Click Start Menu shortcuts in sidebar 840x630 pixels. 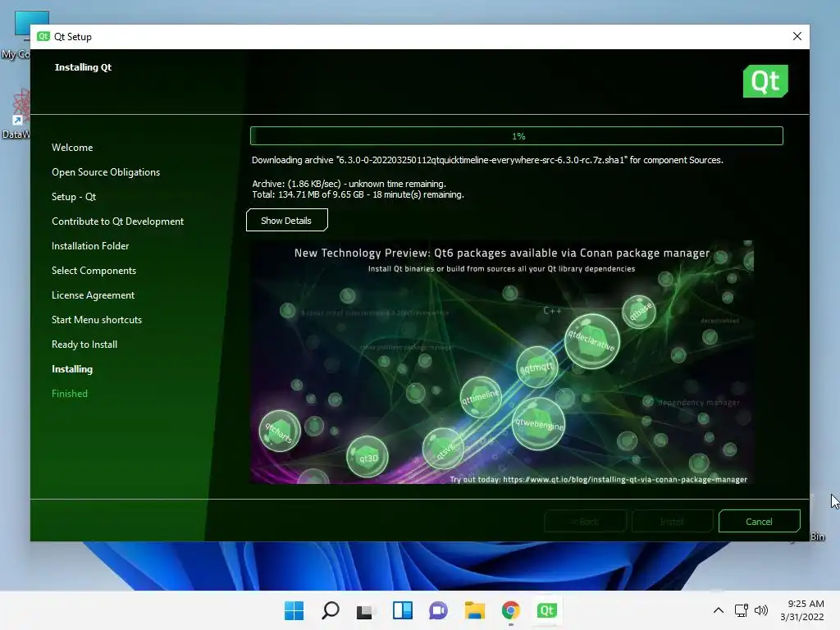[x=97, y=320]
